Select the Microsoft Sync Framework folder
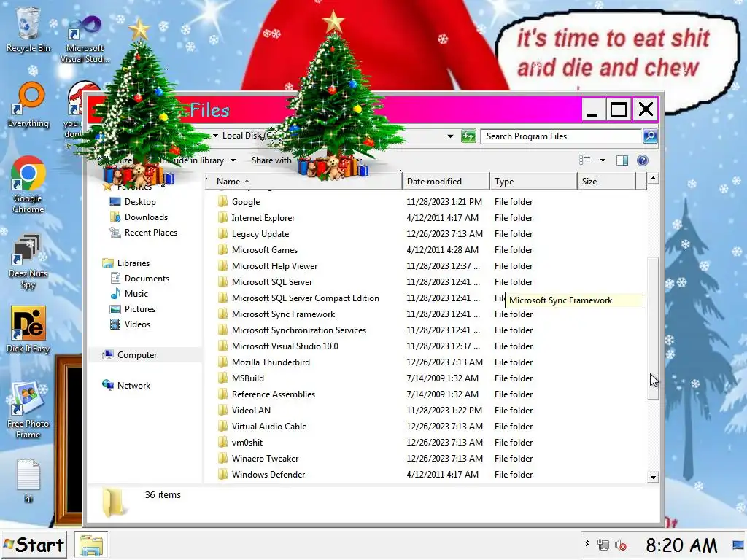Viewport: 747px width, 560px height. [x=284, y=314]
